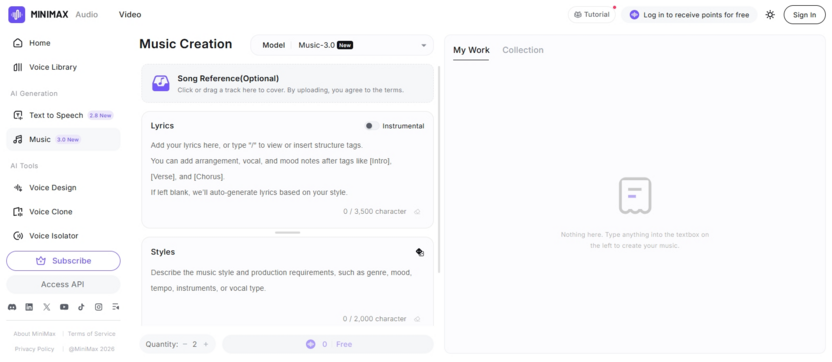Viewport: 832px width, 362px height.
Task: Open Voice Isolator in the sidebar
Action: coord(63,236)
